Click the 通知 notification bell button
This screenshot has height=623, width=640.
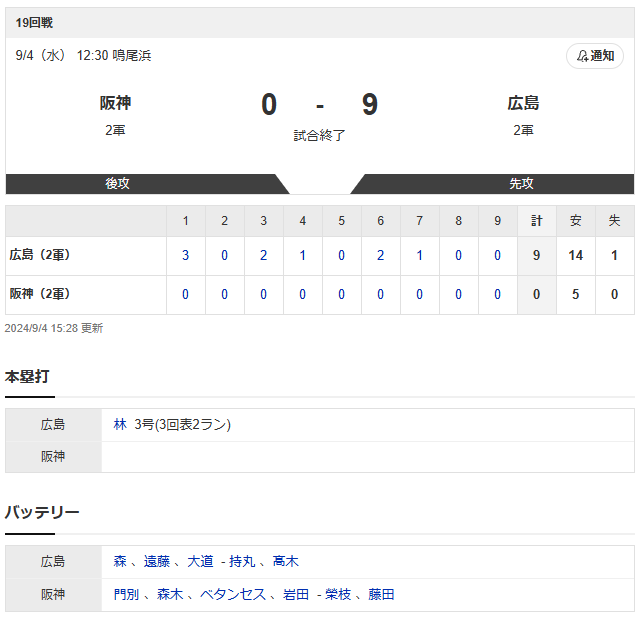tap(595, 56)
